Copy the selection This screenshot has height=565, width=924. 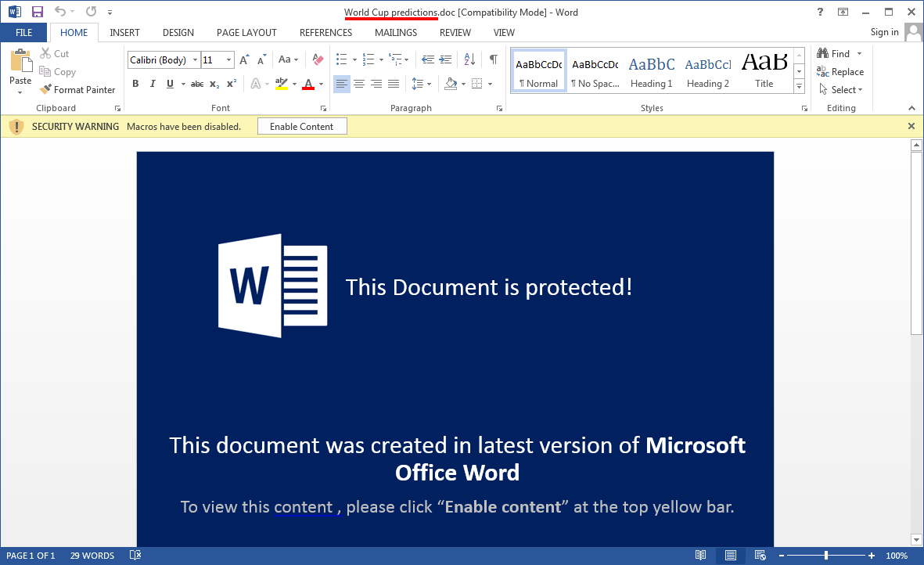pos(57,72)
